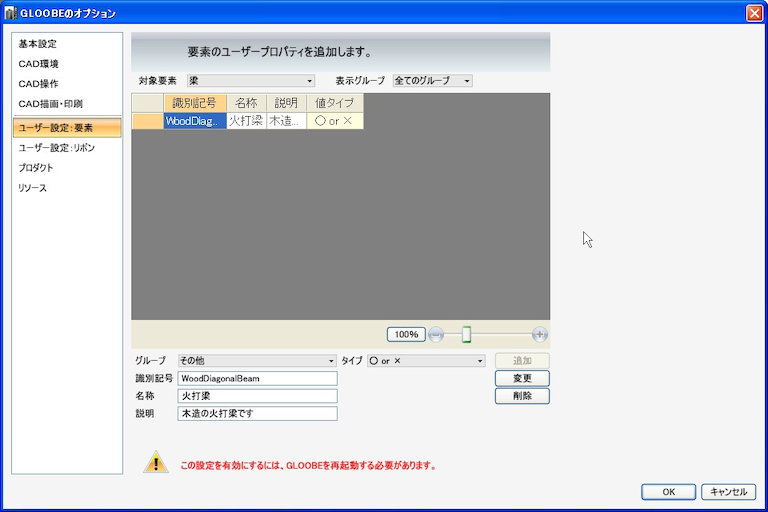Click the 削除 button
Viewport: 768px width, 512px height.
(522, 396)
